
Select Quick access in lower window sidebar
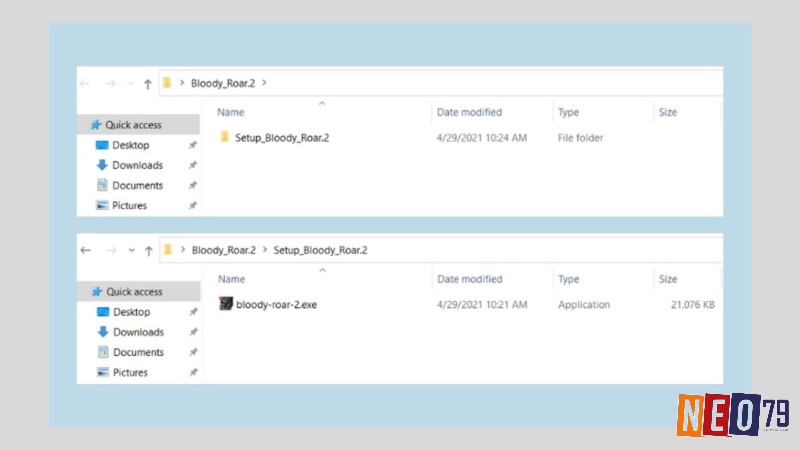click(139, 291)
